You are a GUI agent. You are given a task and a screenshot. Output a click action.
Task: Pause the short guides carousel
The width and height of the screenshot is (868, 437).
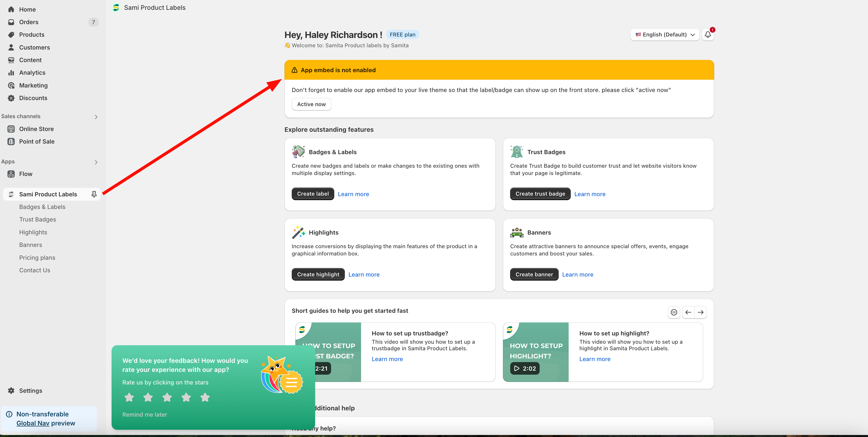pyautogui.click(x=673, y=312)
